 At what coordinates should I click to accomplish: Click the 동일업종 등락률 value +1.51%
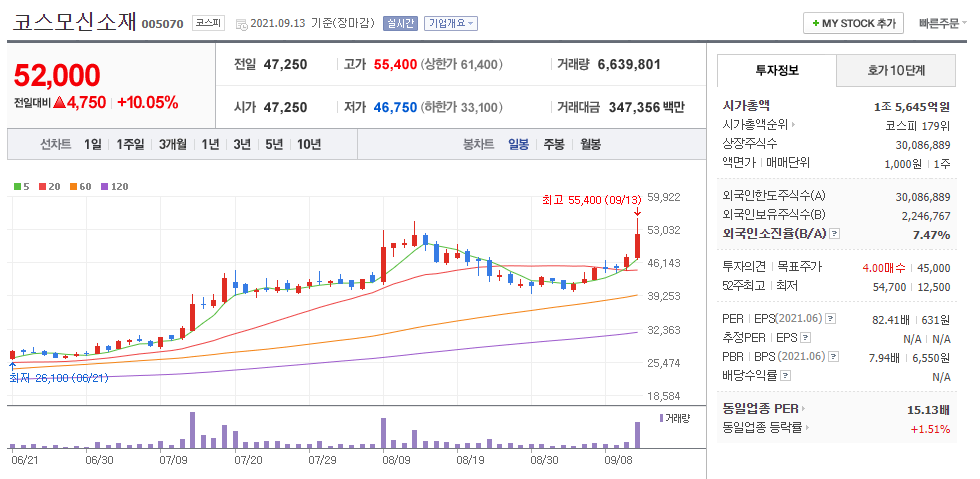[x=930, y=429]
